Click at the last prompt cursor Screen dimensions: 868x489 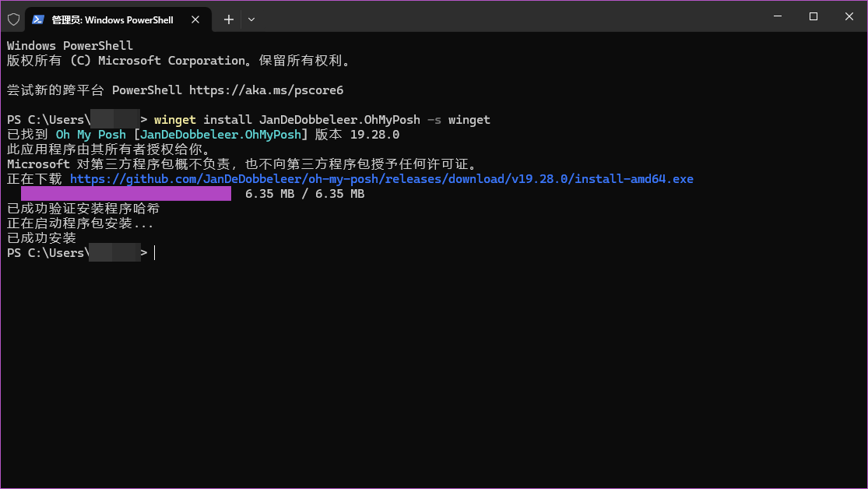click(154, 253)
